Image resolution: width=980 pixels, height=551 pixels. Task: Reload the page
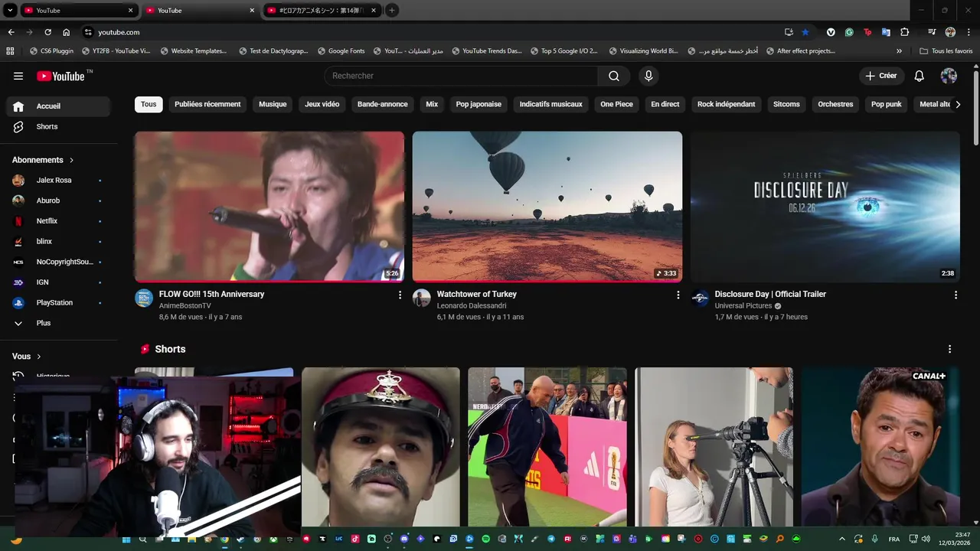pyautogui.click(x=47, y=32)
